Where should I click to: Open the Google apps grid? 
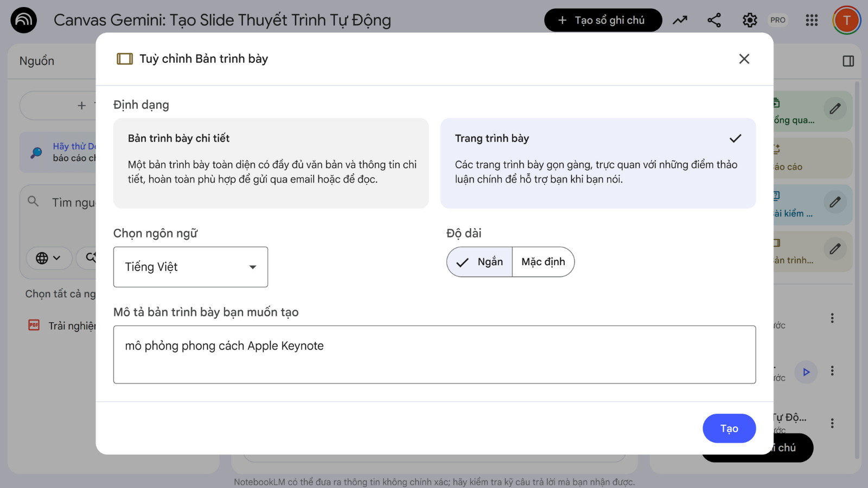pos(812,21)
